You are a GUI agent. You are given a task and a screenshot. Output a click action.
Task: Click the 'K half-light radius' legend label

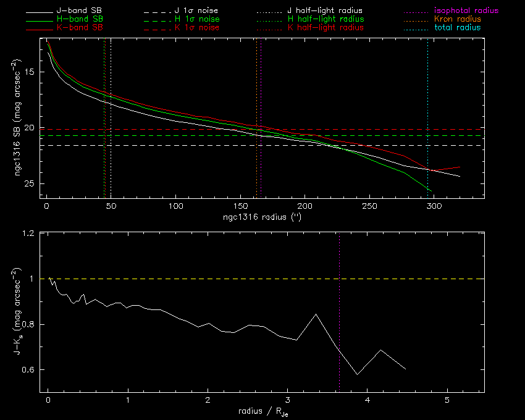tap(325, 27)
